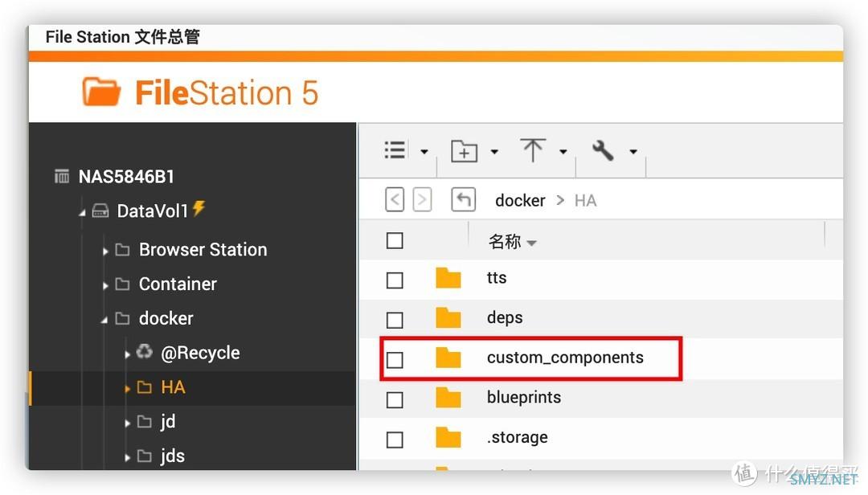
Task: Click HA in the breadcrumb path
Action: [x=585, y=200]
